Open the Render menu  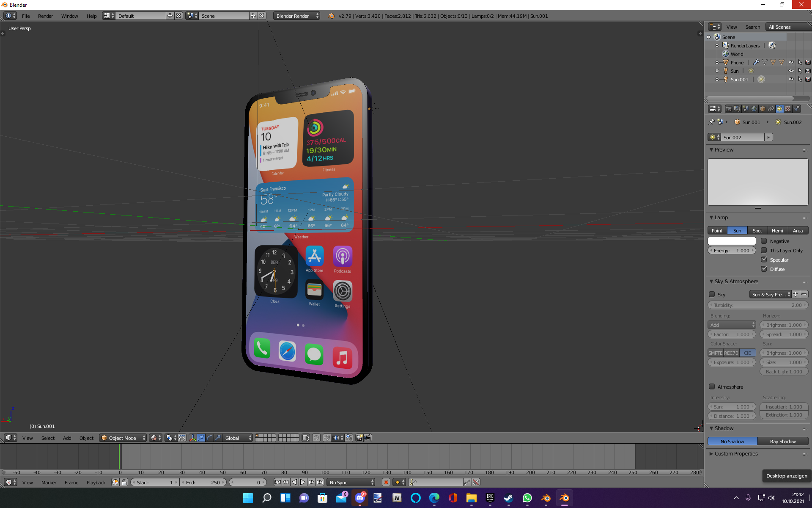[45, 16]
